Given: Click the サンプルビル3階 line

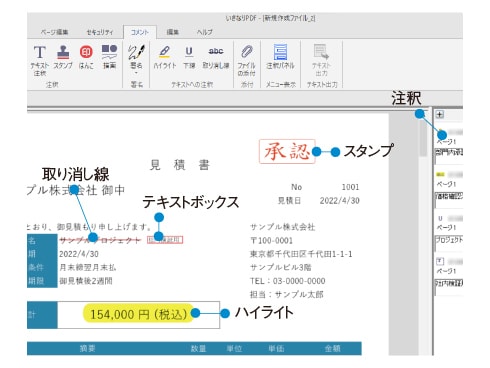Looking at the screenshot, I should pos(281,267).
